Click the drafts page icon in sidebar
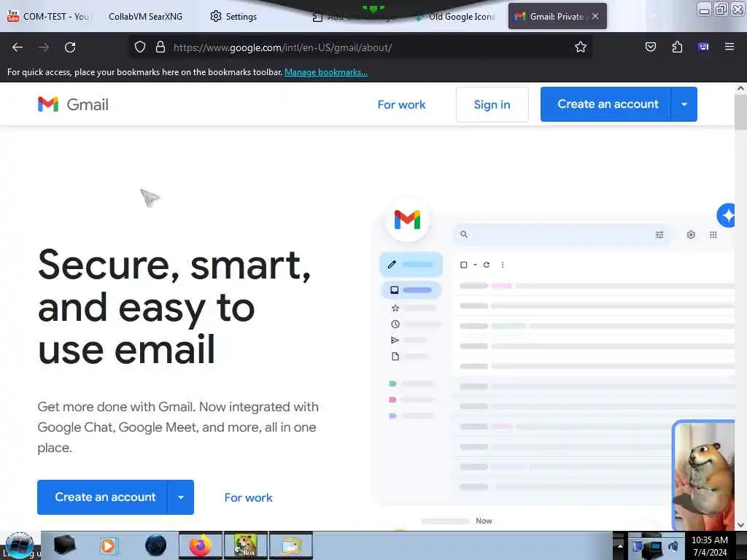747x560 pixels. tap(395, 356)
